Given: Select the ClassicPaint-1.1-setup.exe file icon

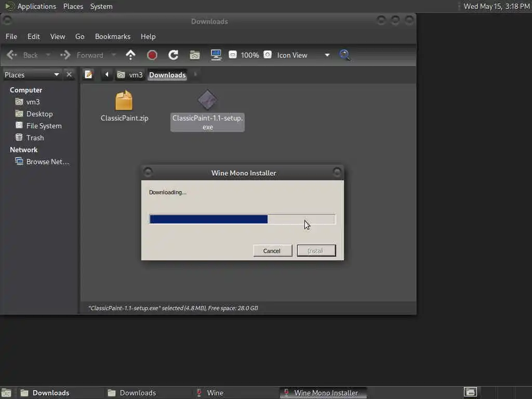Looking at the screenshot, I should [208, 100].
